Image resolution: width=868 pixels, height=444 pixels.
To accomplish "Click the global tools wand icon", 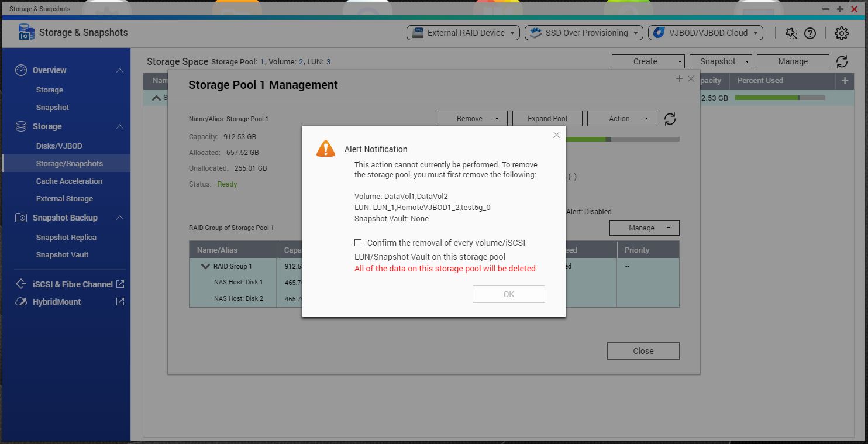I will [x=791, y=33].
